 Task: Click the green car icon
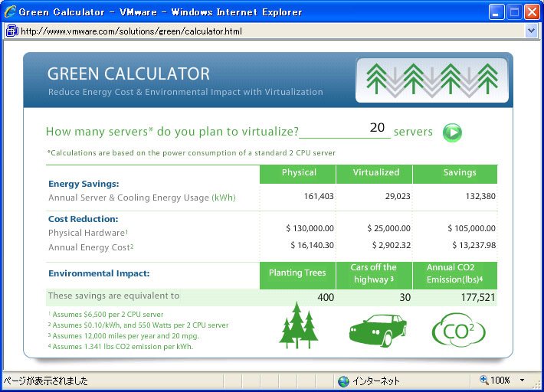(378, 330)
